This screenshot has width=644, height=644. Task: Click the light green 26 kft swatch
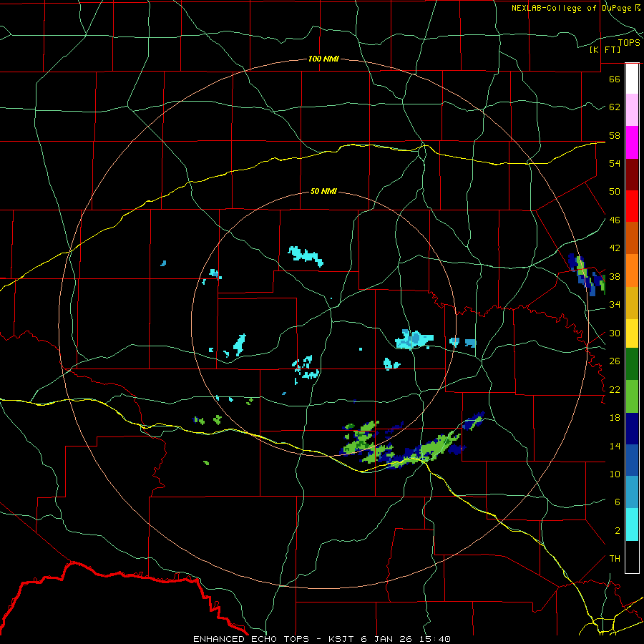[632, 396]
